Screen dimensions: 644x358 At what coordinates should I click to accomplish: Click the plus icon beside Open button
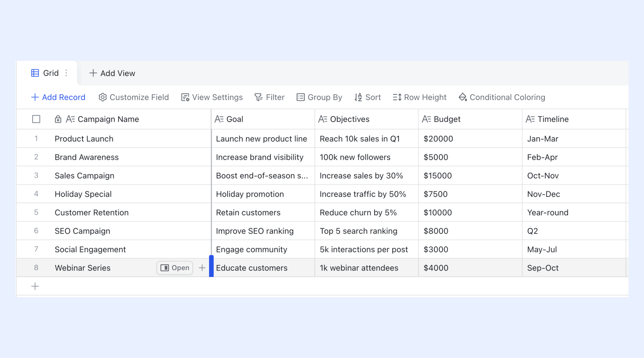tap(202, 268)
